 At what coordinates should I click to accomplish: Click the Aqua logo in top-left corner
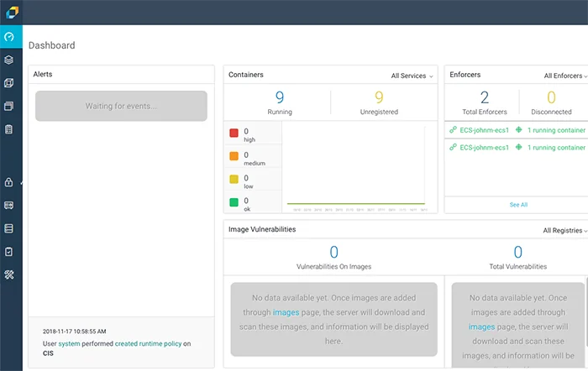[x=12, y=12]
